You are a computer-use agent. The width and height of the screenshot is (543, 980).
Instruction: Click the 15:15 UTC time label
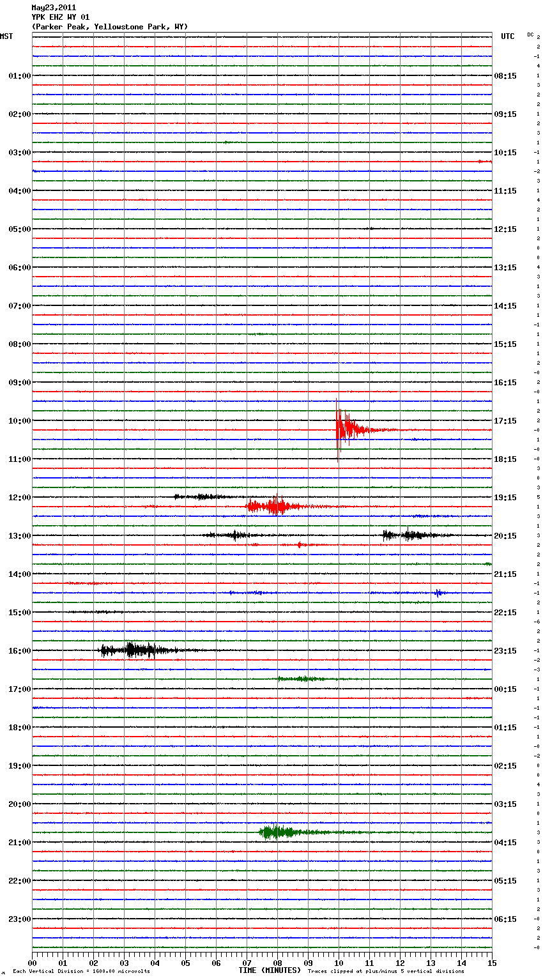[505, 344]
